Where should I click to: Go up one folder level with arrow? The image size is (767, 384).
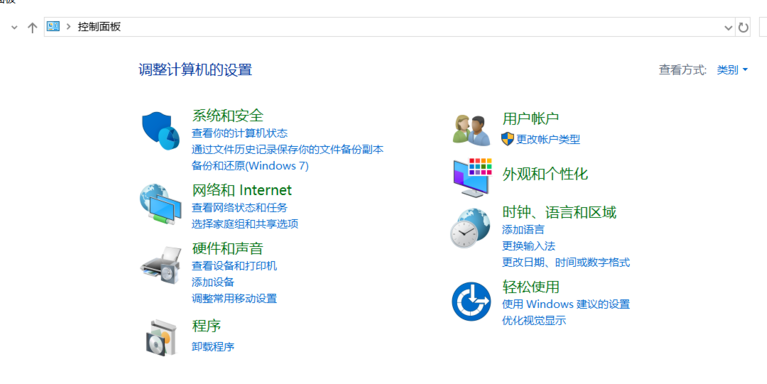(32, 27)
